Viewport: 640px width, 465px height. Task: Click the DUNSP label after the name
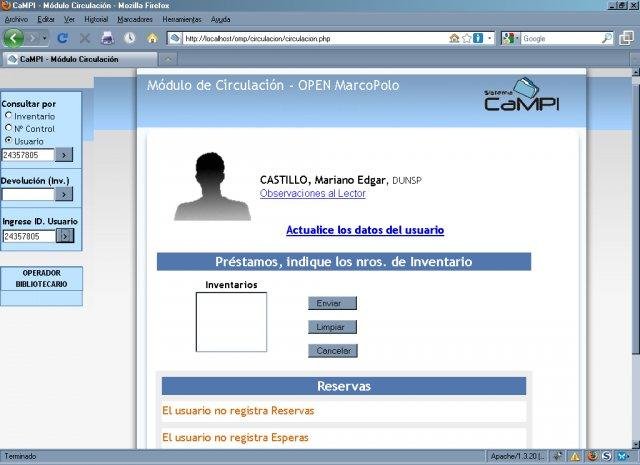click(x=407, y=180)
